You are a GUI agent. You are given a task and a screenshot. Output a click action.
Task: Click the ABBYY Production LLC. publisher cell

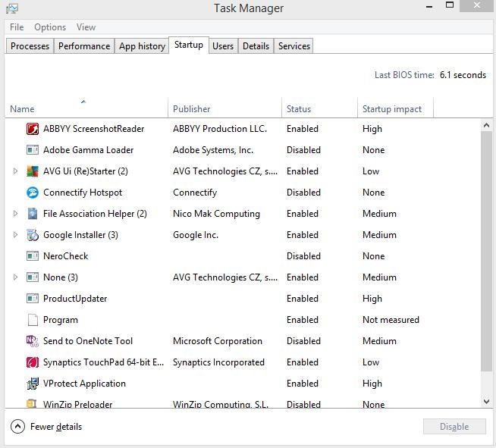pos(220,129)
